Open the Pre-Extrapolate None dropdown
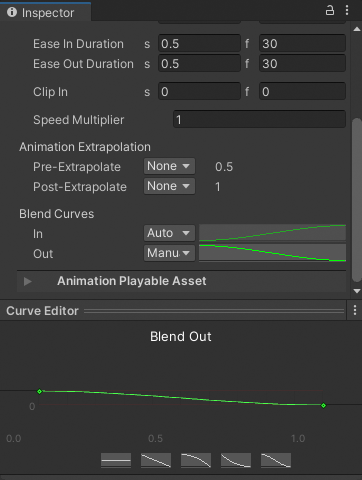362x480 pixels. (x=169, y=166)
